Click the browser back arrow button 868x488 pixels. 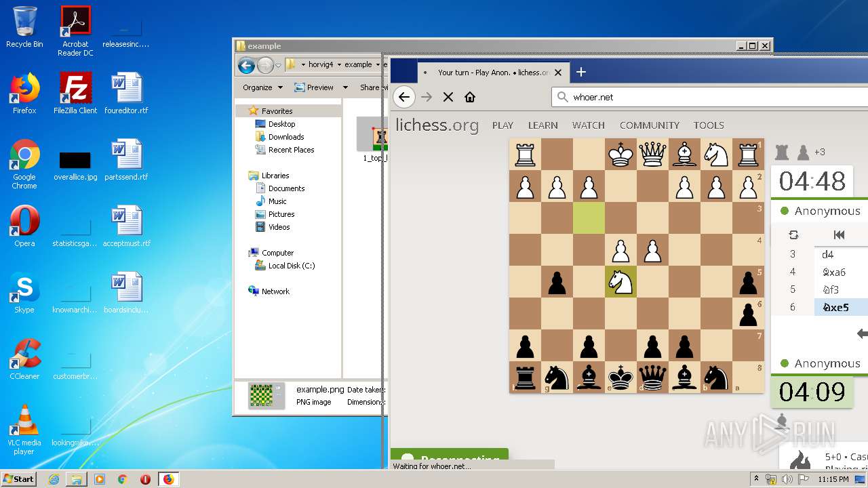[404, 97]
